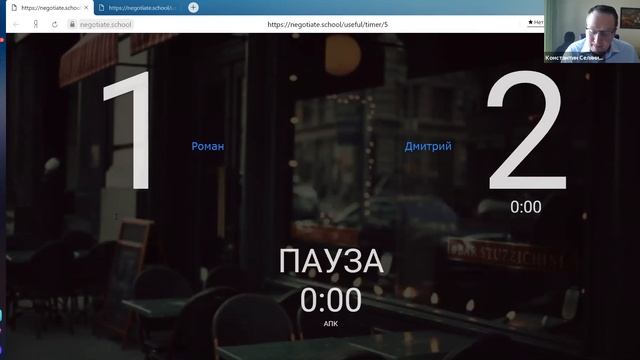640x360 pixels.
Task: Switch to the second negotiate.school tab
Action: tap(139, 8)
